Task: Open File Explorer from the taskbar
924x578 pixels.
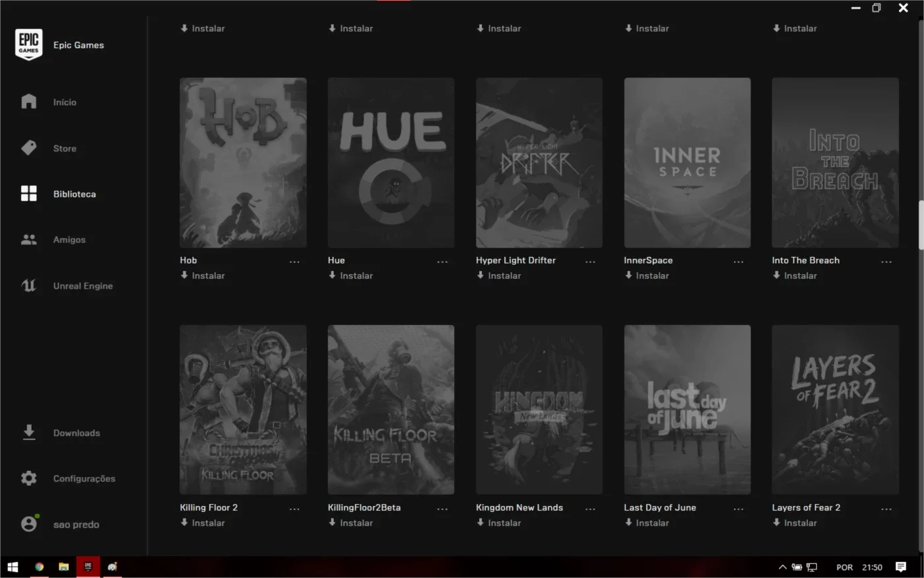Action: 64,567
